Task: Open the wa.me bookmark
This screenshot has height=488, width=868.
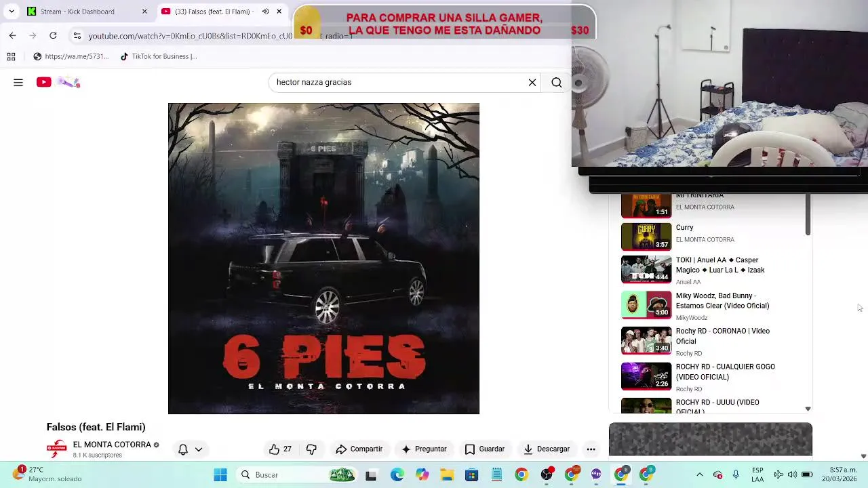Action: [71, 57]
